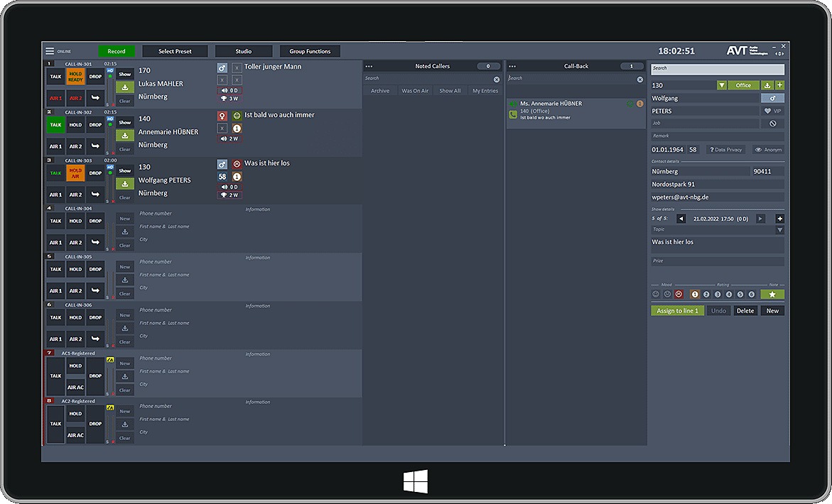Click the forward arrow on line CALL-IN-301

96,98
